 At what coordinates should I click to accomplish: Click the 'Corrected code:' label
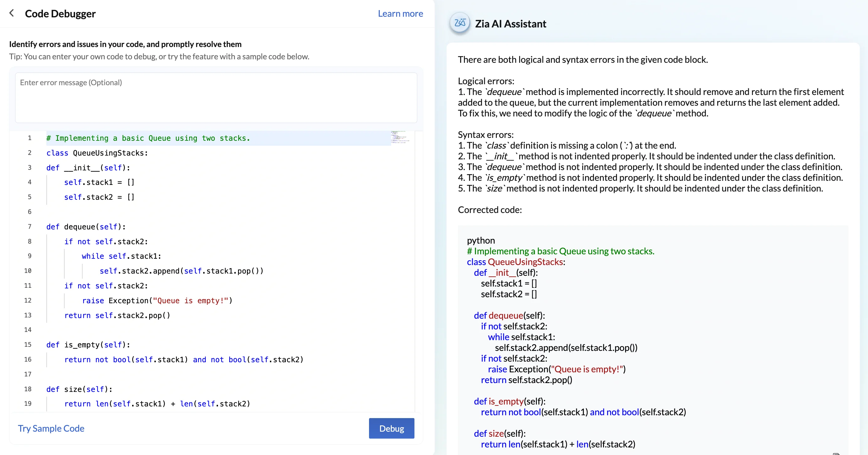(490, 210)
